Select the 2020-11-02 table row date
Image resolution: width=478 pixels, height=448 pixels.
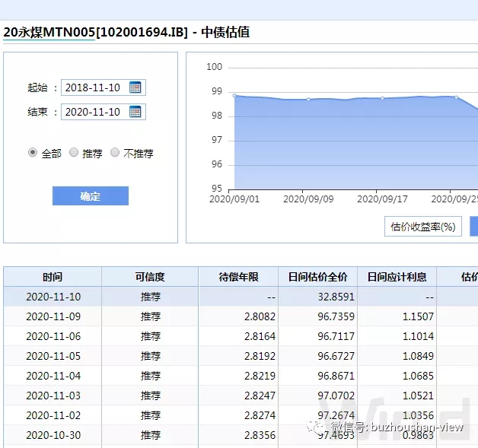(x=53, y=415)
